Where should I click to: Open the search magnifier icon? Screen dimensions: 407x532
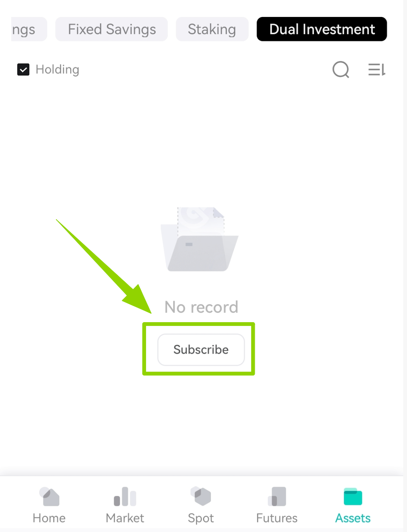pyautogui.click(x=341, y=69)
